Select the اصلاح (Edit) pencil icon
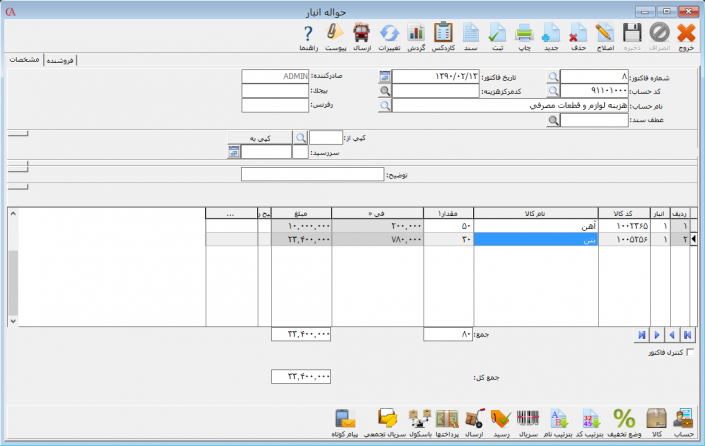 coord(605,36)
